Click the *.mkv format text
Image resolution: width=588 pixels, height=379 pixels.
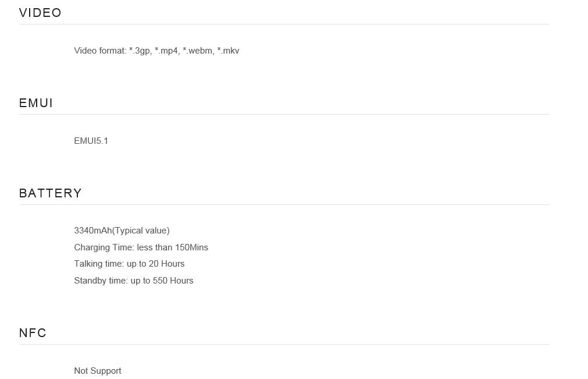[228, 51]
